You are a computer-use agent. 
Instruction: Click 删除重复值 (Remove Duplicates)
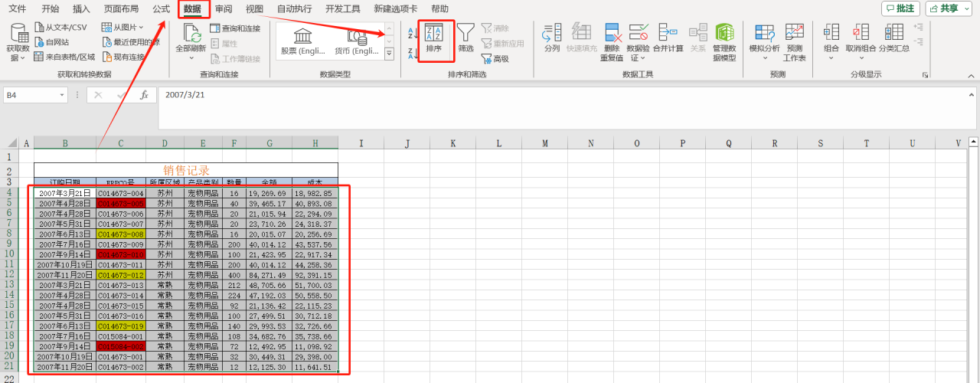pyautogui.click(x=612, y=43)
